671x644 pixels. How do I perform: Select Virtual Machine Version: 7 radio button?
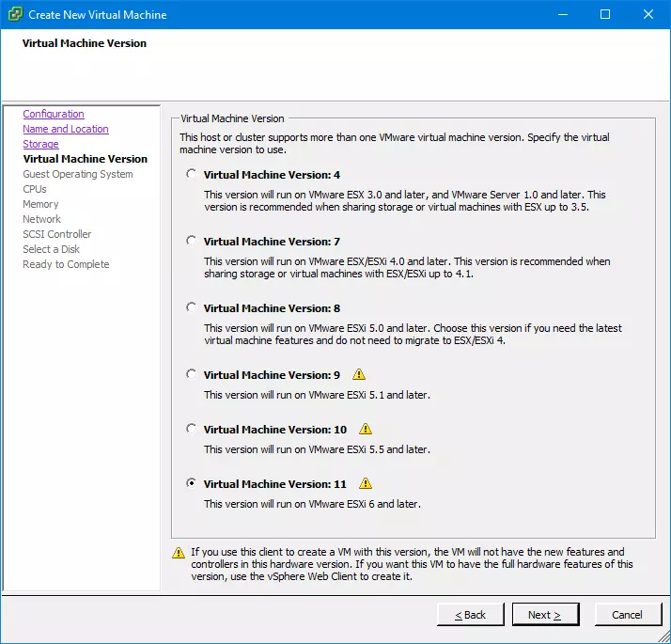(192, 241)
